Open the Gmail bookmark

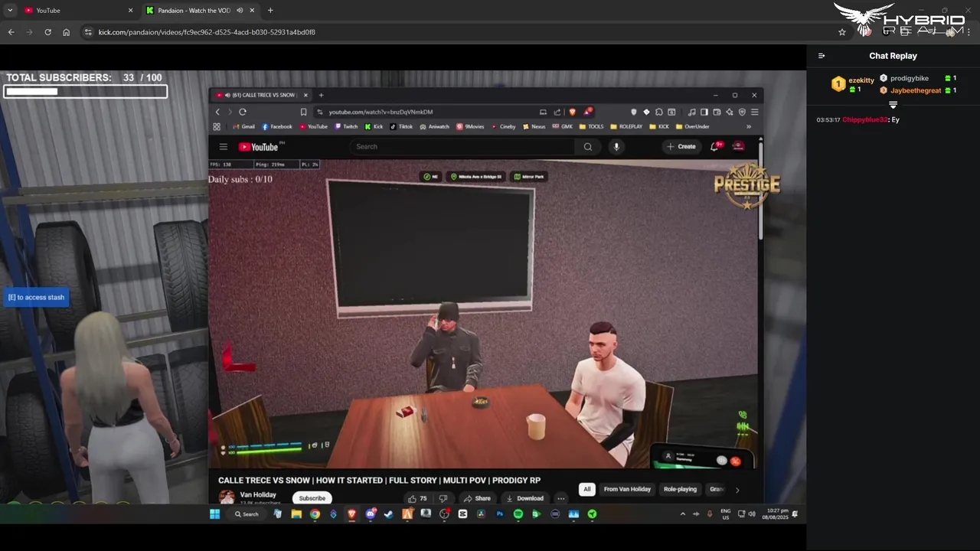[244, 127]
